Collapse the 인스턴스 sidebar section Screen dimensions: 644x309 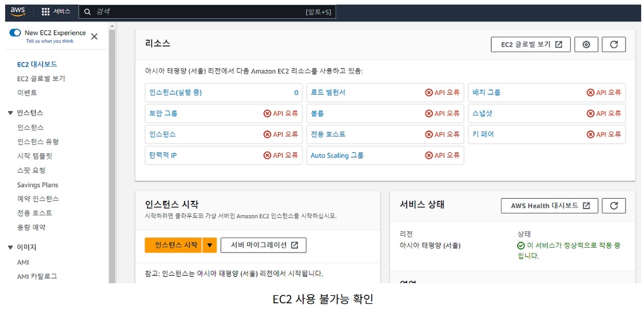11,113
